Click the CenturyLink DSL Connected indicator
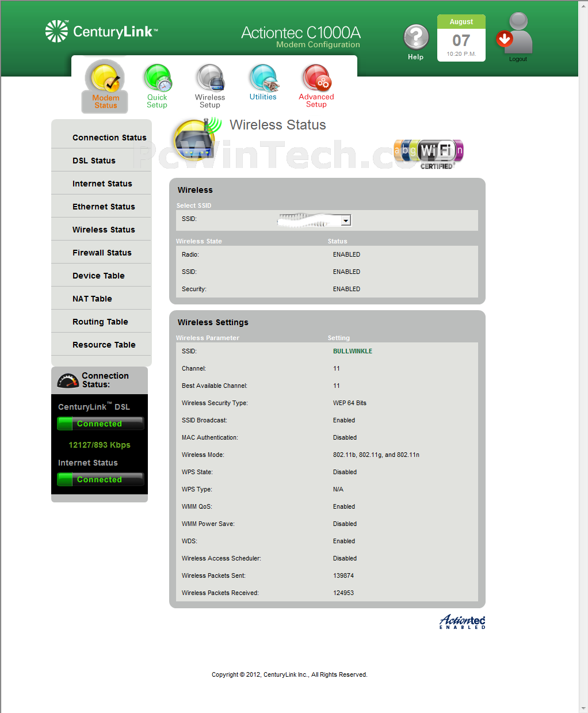 pos(100,424)
